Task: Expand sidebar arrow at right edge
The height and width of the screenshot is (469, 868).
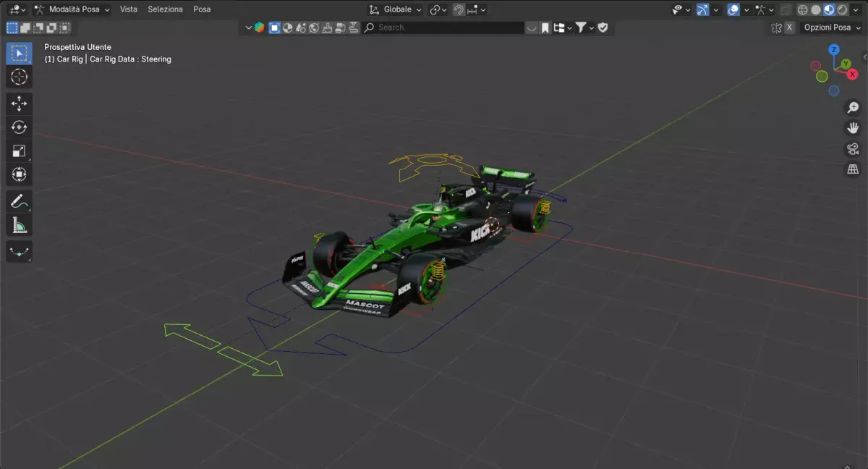Action: pyautogui.click(x=864, y=56)
